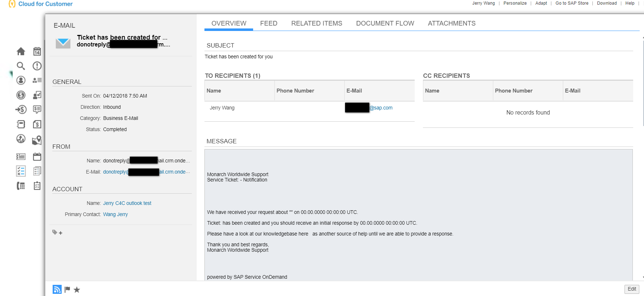Sort CC recipients by Name column
This screenshot has height=296, width=644.
(458, 91)
